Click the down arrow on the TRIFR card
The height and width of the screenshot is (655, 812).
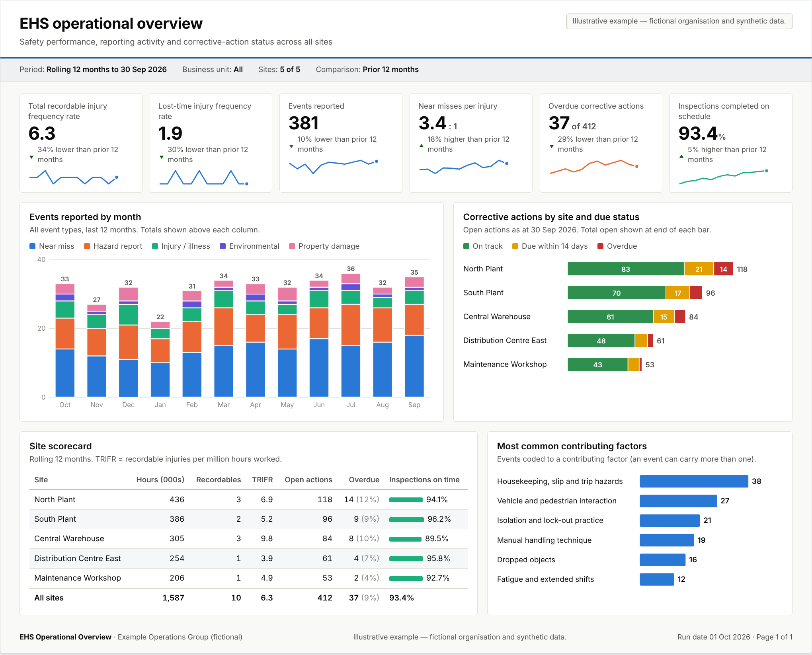[x=31, y=157]
